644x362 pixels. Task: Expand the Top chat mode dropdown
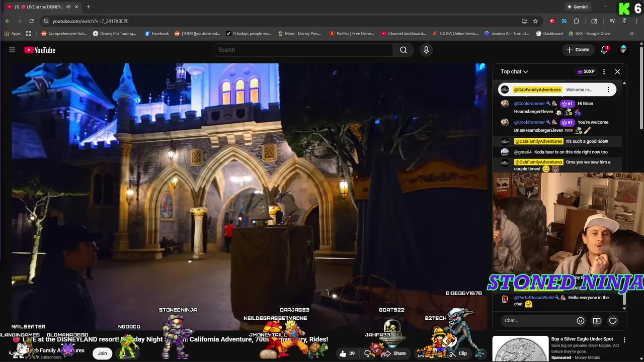(514, 71)
